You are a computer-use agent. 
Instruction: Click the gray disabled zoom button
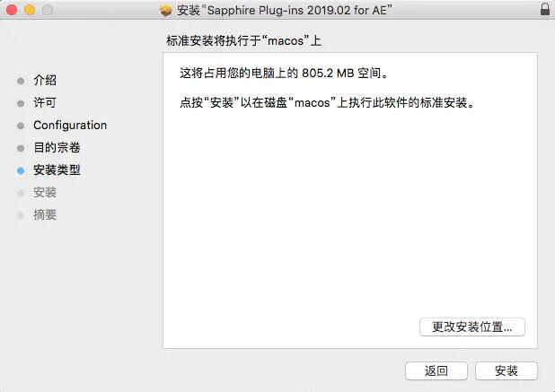coord(48,10)
